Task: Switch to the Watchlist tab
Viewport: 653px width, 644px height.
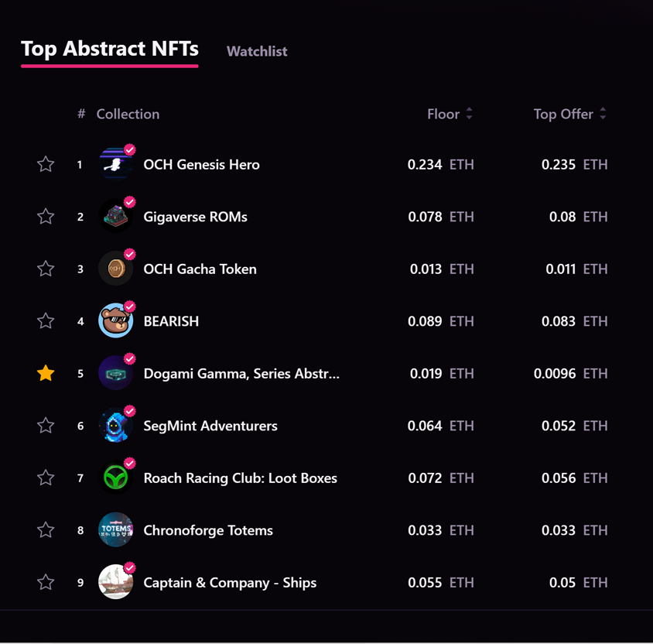Action: click(257, 51)
